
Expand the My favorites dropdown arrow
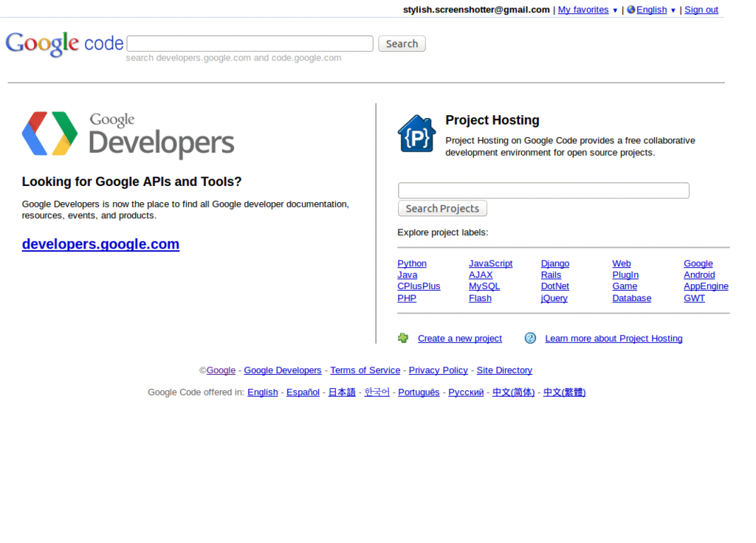[x=615, y=10]
